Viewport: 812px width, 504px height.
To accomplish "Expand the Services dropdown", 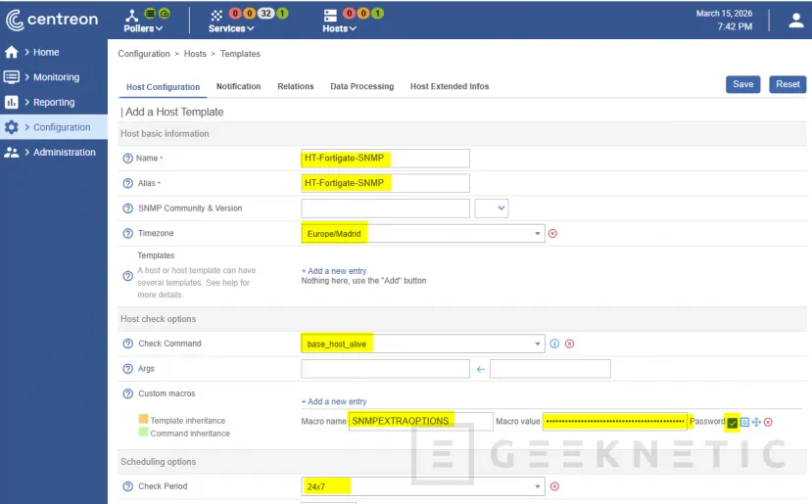I will click(231, 28).
